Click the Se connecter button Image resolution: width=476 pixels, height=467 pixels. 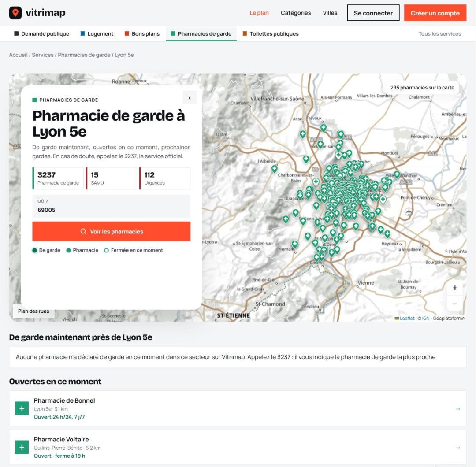tap(373, 13)
